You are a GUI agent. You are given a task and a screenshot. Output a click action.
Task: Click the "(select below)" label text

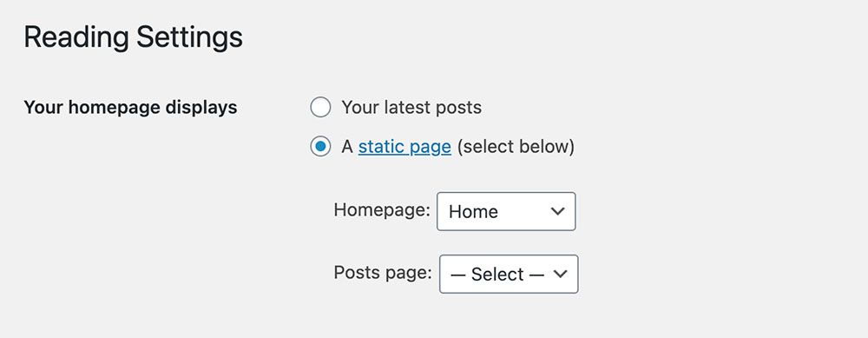516,147
